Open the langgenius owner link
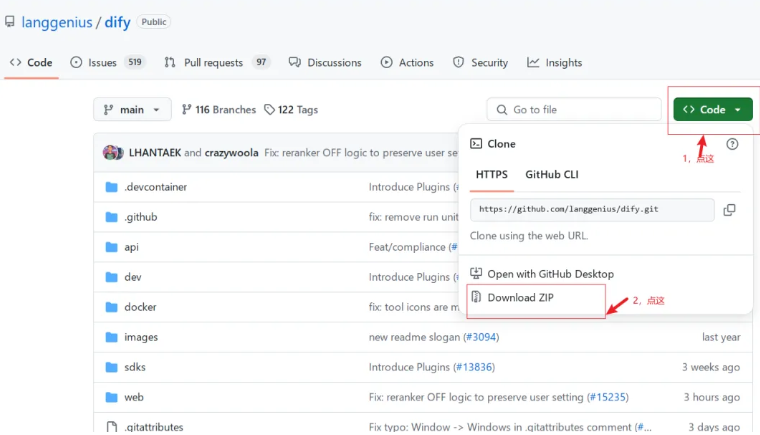 click(57, 22)
